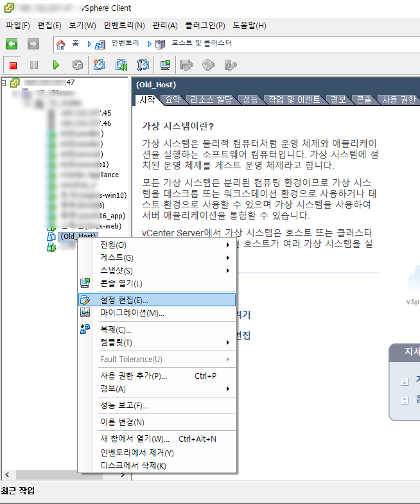The image size is (420, 504).
Task: Open the snapshot manager icon
Action: (x=143, y=65)
